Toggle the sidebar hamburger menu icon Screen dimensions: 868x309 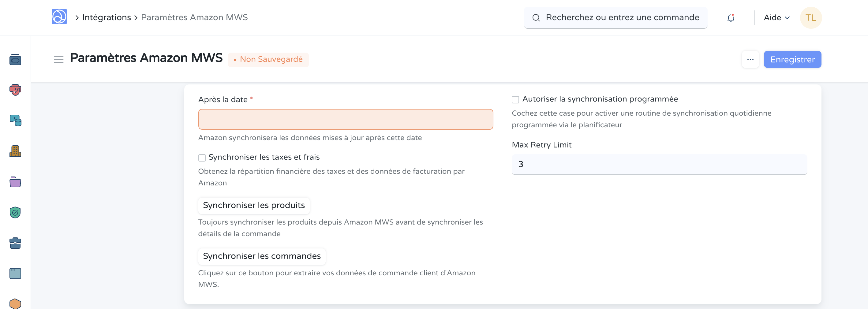coord(59,59)
